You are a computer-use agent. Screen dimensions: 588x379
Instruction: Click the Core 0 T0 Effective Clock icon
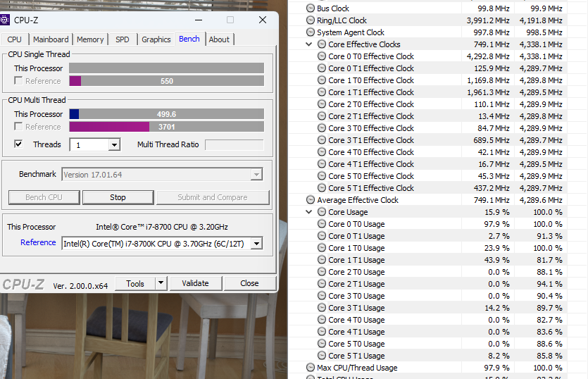pos(321,56)
